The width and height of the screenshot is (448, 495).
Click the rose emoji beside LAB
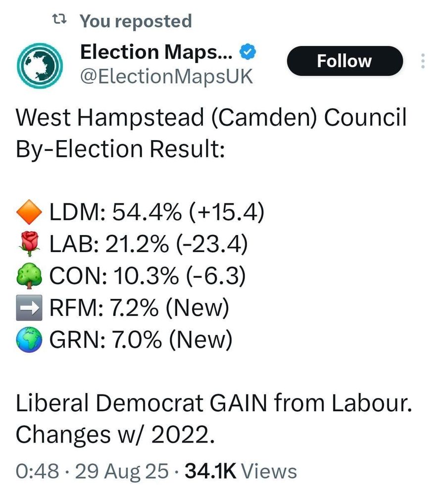tap(30, 246)
